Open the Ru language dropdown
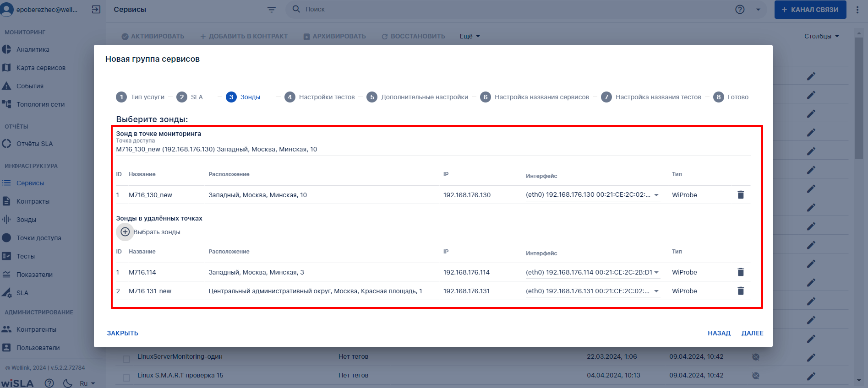This screenshot has width=868, height=388. (87, 383)
